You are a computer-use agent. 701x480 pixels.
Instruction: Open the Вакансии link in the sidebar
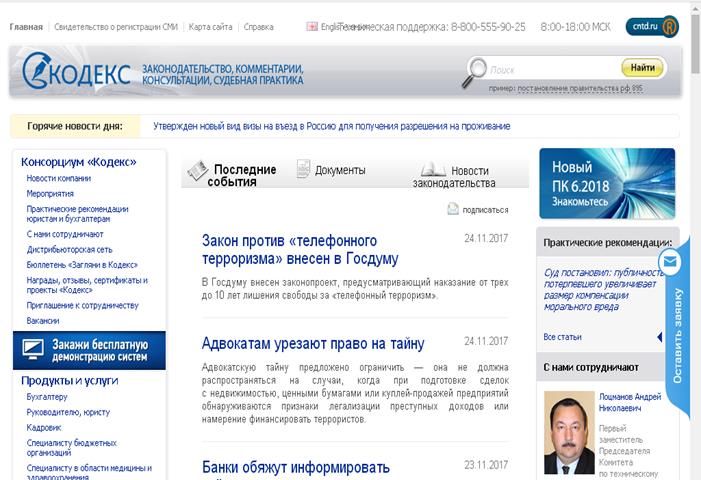(x=44, y=321)
